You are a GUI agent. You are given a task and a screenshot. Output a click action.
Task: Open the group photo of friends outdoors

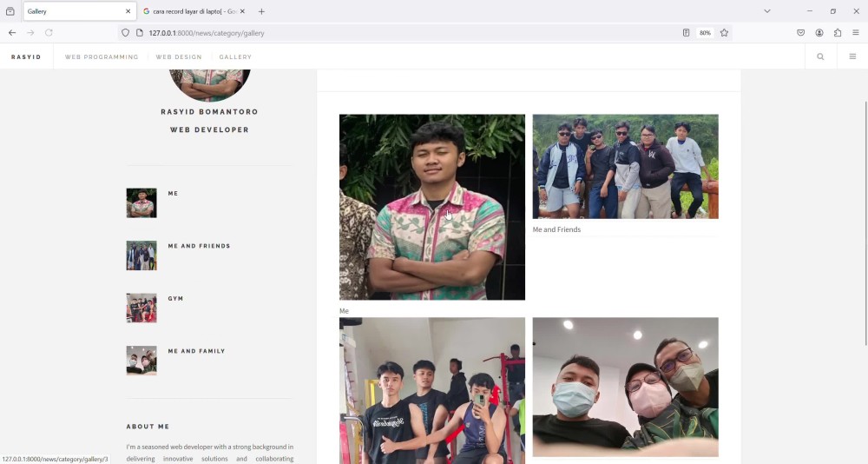click(x=626, y=166)
